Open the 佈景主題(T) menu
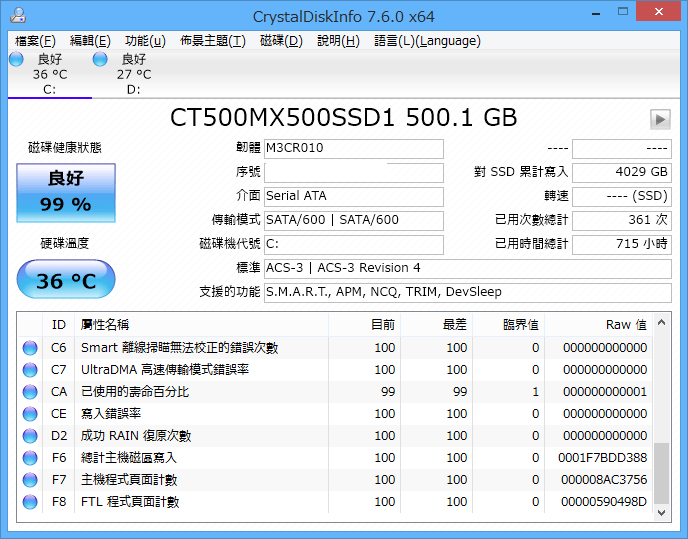This screenshot has height=539, width=688. click(213, 41)
